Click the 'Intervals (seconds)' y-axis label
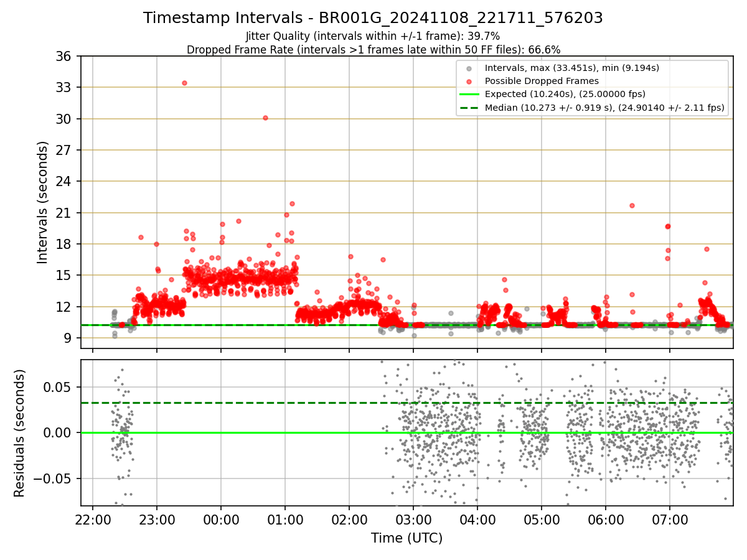The width and height of the screenshot is (747, 560). click(x=43, y=202)
